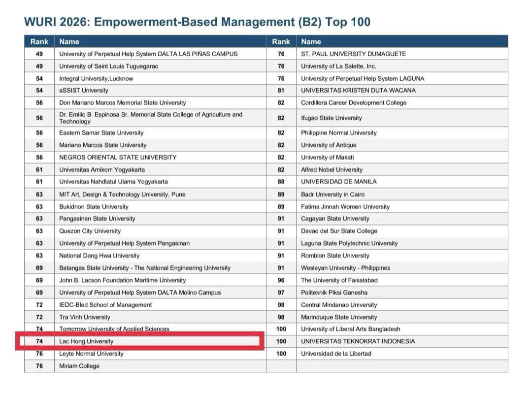Select Bukidnon State University
Screen dimensions: 532x393
click(x=94, y=206)
